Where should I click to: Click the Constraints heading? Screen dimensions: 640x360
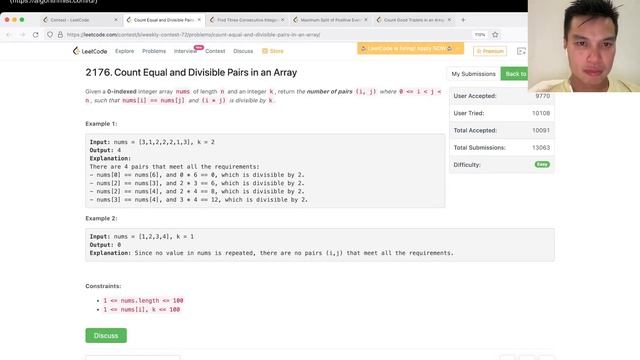[103, 286]
